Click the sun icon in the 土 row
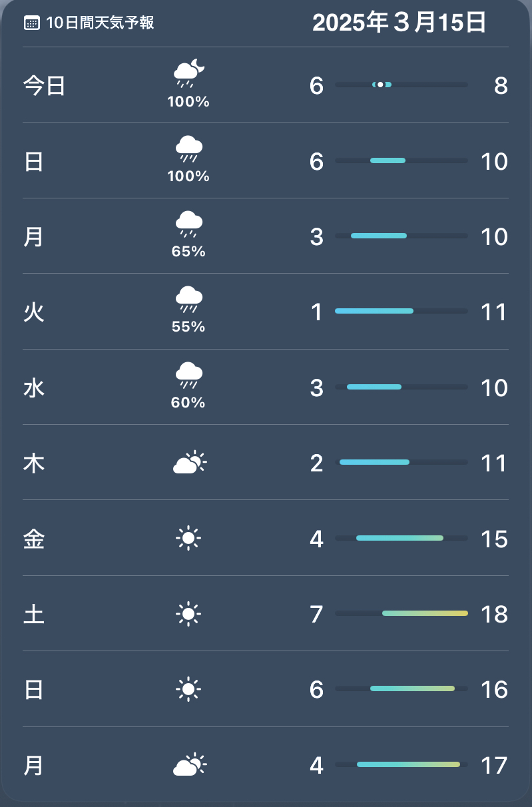The width and height of the screenshot is (532, 807). [x=188, y=613]
